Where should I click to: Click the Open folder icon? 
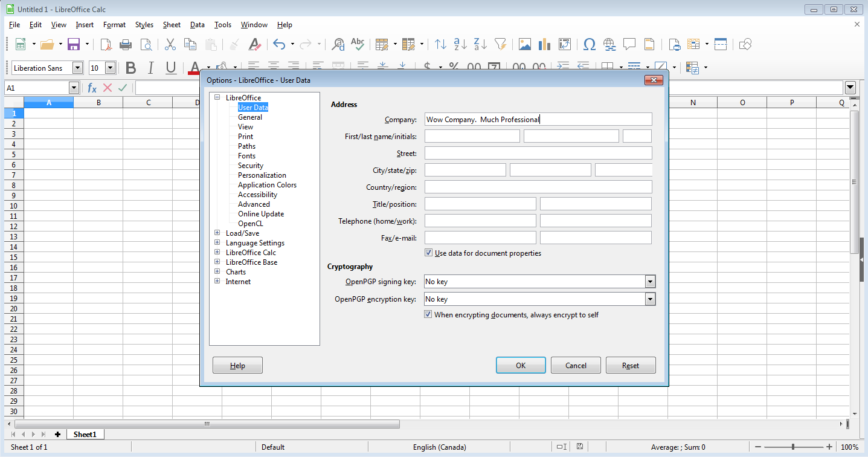coord(47,44)
